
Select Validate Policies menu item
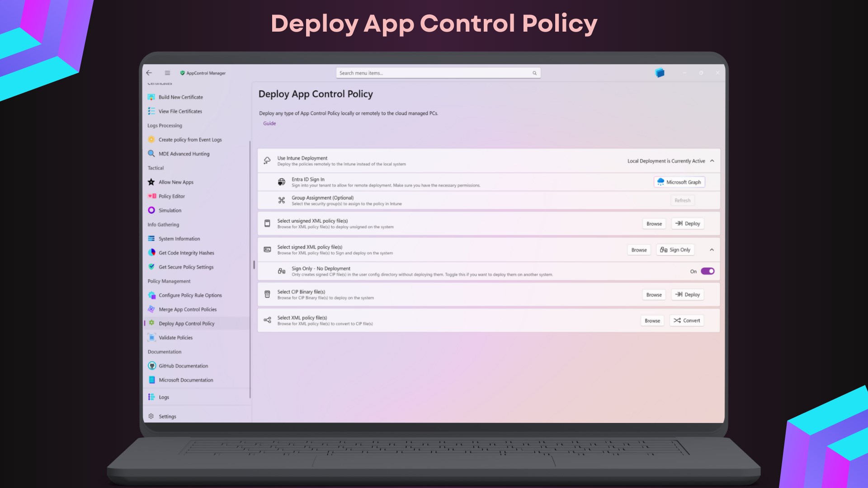click(175, 338)
